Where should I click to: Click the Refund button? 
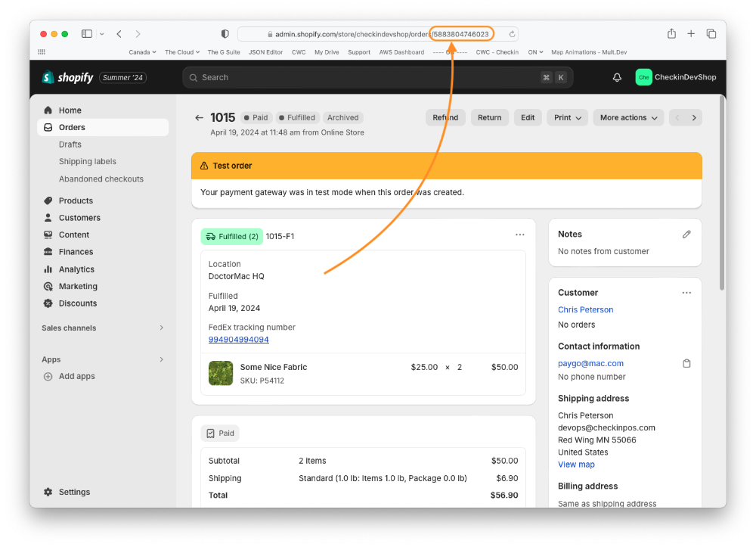click(x=445, y=118)
